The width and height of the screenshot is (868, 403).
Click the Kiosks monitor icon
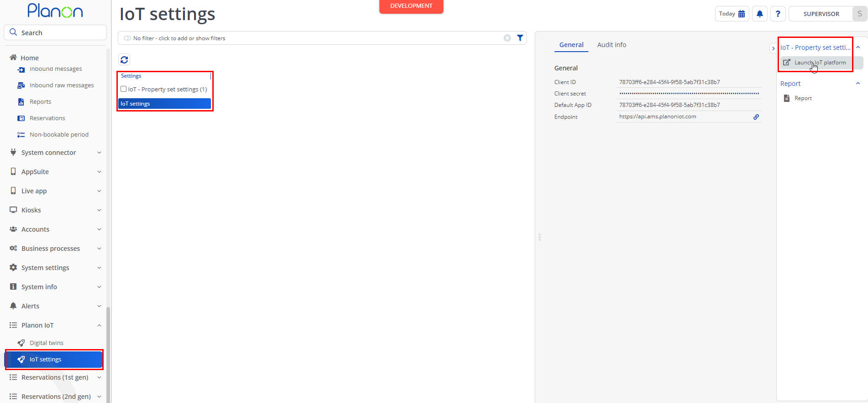13,210
